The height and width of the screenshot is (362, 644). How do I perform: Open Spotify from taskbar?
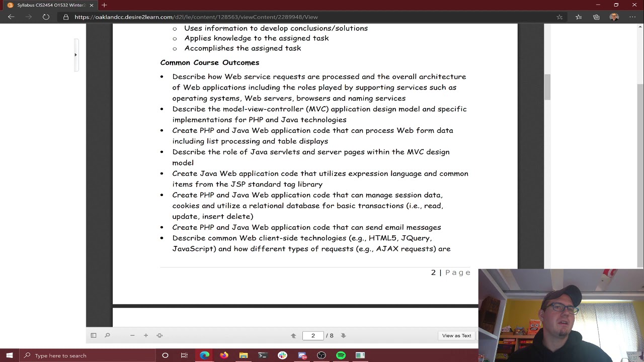point(341,355)
